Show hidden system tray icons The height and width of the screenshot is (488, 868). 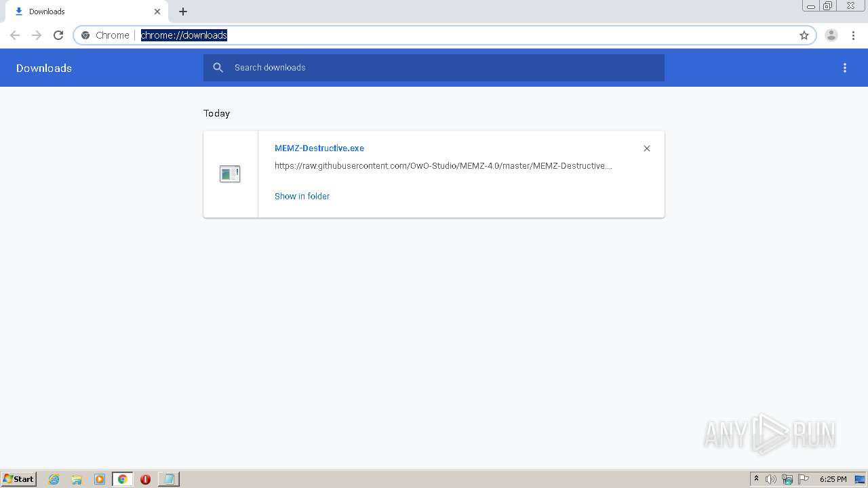(x=757, y=479)
